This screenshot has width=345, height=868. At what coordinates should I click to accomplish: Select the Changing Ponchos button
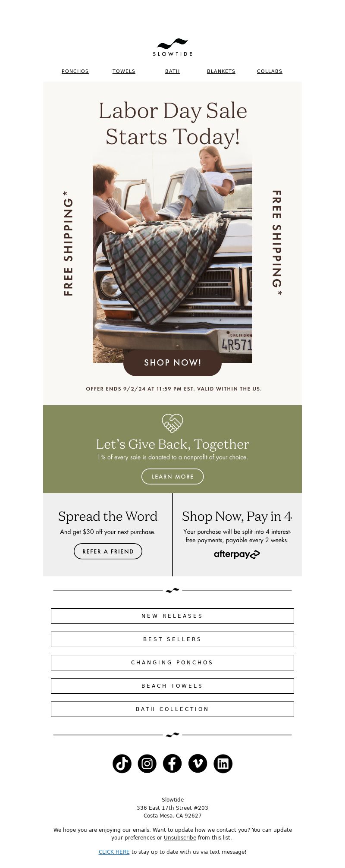tap(172, 663)
